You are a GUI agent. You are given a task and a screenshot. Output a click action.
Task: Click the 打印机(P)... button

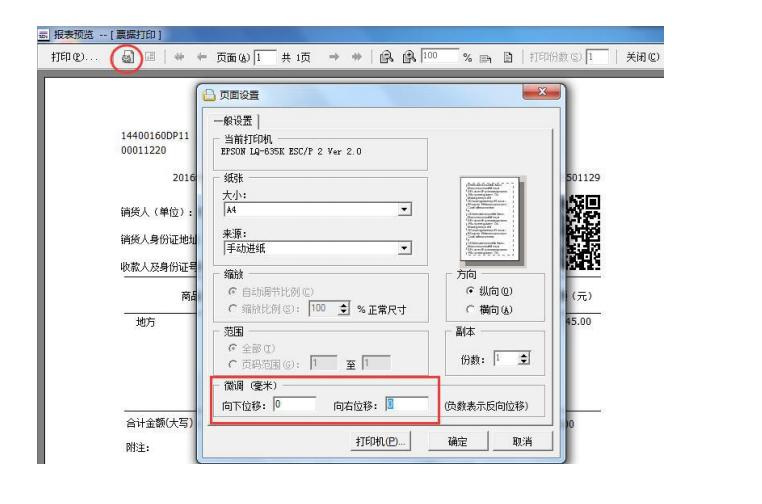[x=380, y=441]
